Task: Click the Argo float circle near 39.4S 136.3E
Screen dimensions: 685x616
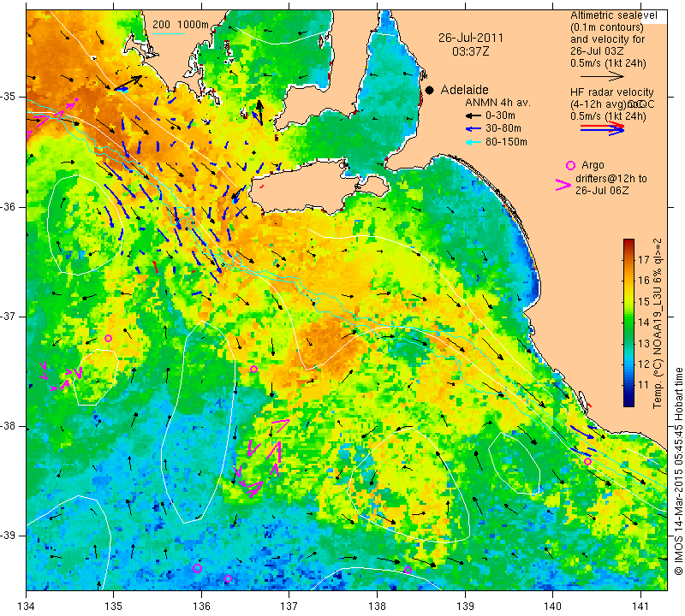Action: [x=228, y=579]
